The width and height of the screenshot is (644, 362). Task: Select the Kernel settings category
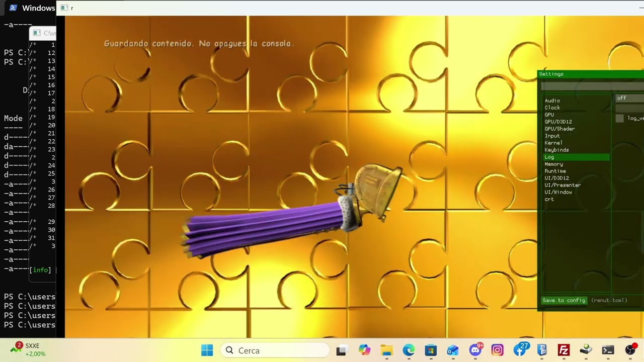553,143
